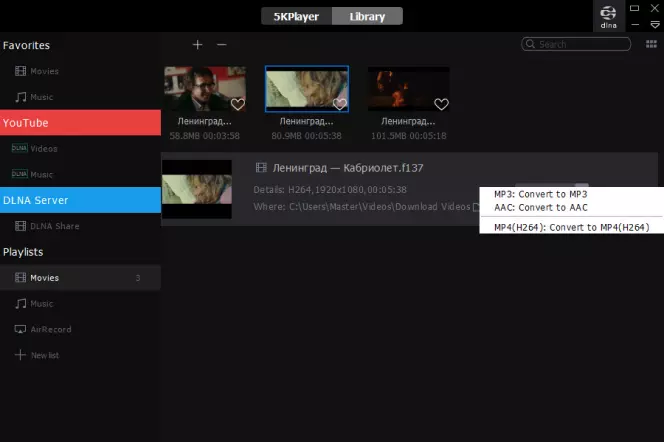This screenshot has width=664, height=442.
Task: Click the DLNA badge icon beside Videos
Action: tap(19, 148)
